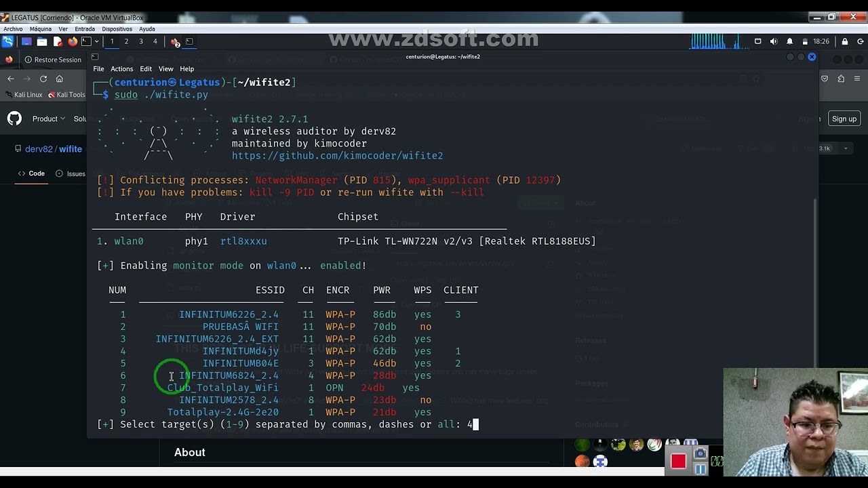Image resolution: width=868 pixels, height=488 pixels.
Task: Open Firefox hamburger application menu
Action: 857,79
